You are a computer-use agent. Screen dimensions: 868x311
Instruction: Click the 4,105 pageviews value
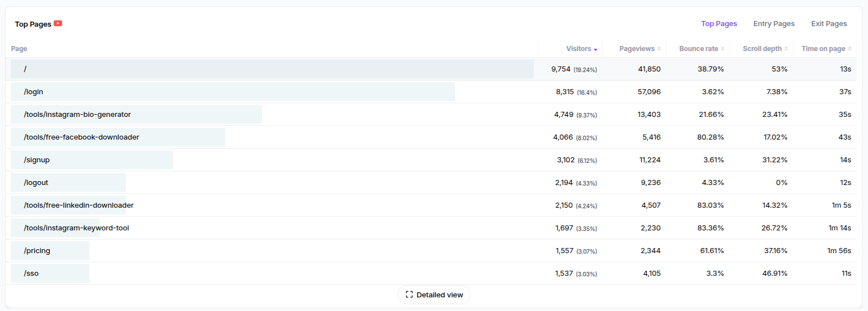[652, 273]
